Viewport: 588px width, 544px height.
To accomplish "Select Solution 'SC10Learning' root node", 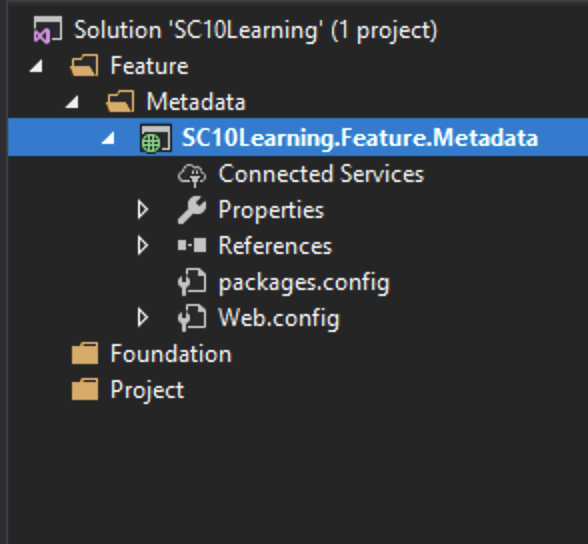I will (255, 30).
